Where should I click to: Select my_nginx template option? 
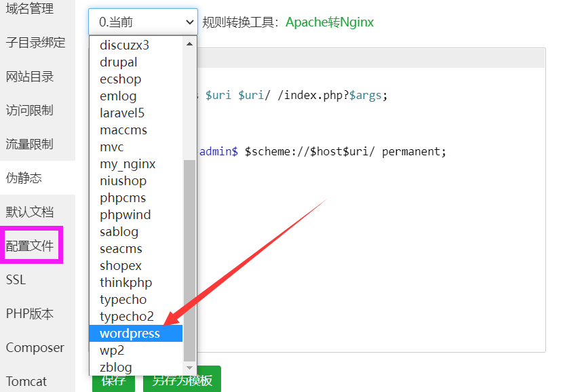click(136, 163)
